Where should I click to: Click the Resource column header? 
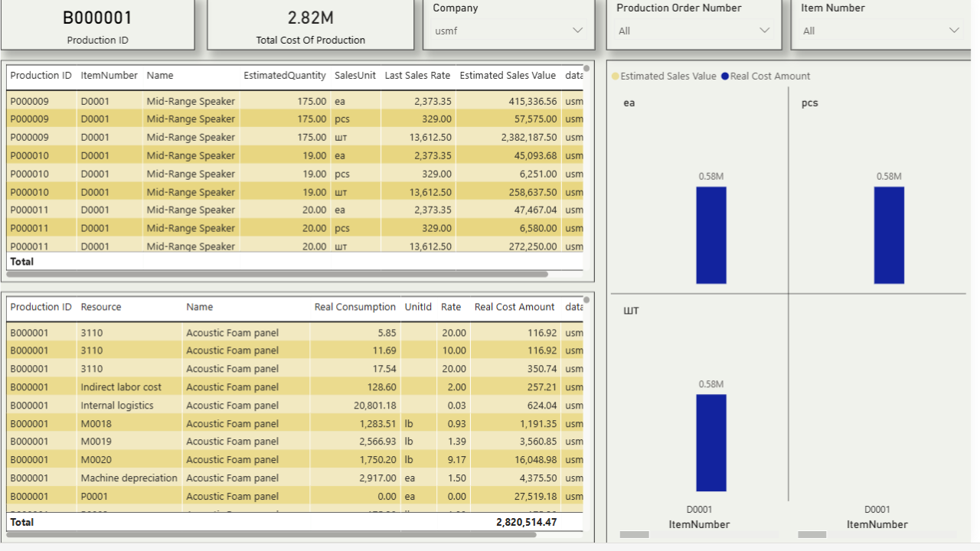click(x=101, y=307)
